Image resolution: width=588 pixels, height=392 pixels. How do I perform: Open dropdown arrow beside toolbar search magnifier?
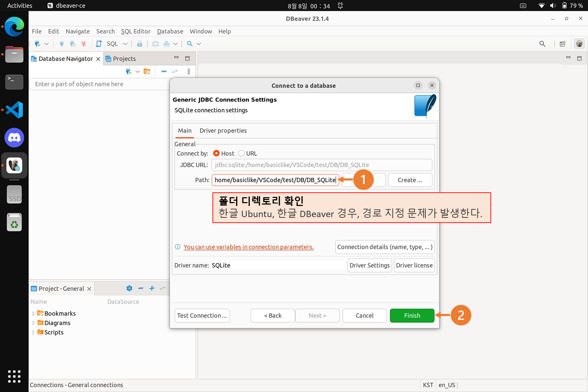(x=199, y=44)
